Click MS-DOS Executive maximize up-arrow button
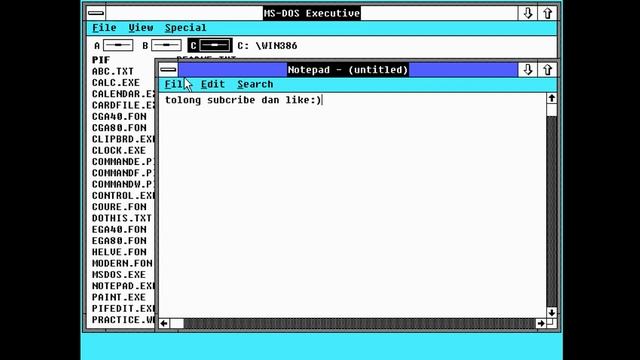This screenshot has height=360, width=640. [x=547, y=13]
